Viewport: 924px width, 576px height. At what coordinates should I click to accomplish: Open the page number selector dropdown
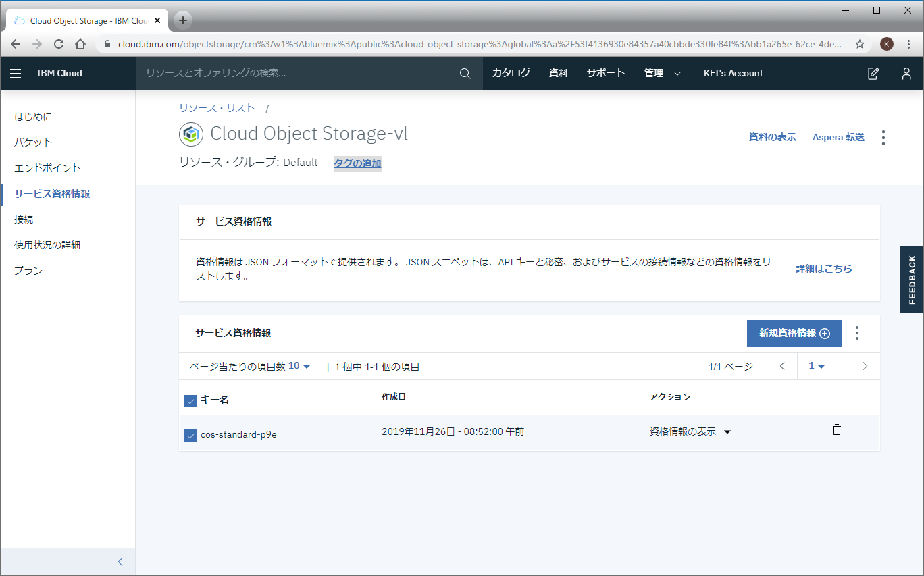817,366
